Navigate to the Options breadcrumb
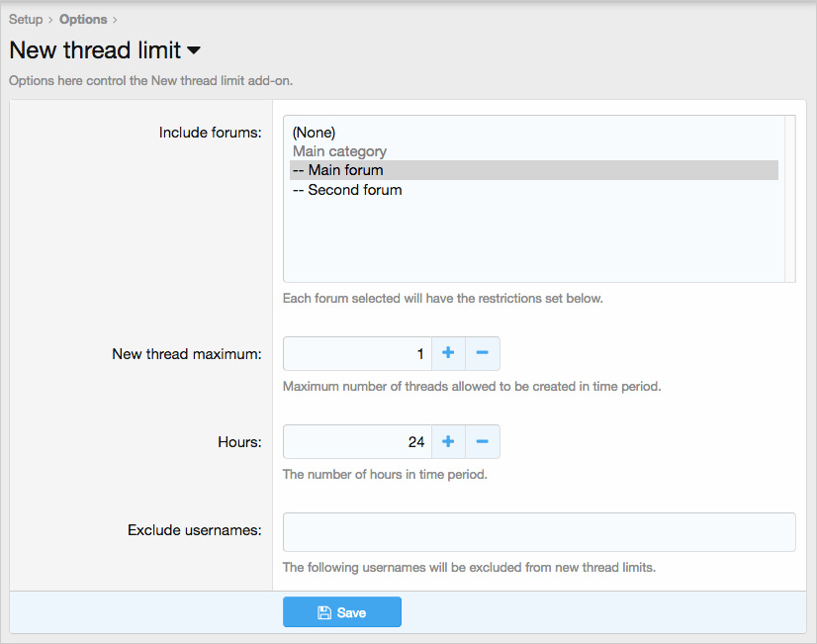The image size is (817, 644). tap(83, 19)
